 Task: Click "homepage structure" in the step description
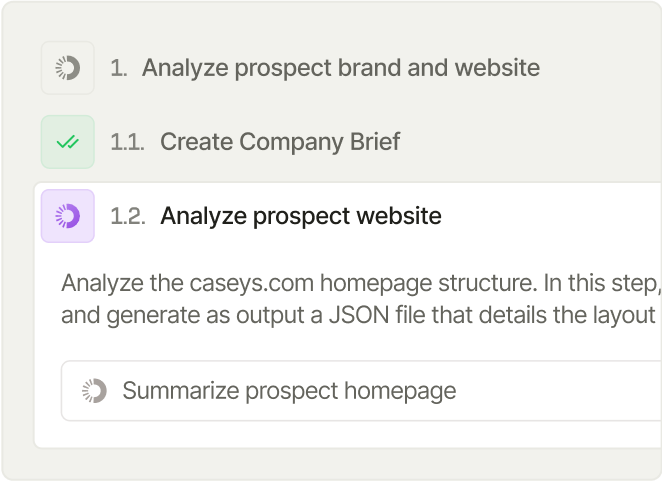[429, 283]
